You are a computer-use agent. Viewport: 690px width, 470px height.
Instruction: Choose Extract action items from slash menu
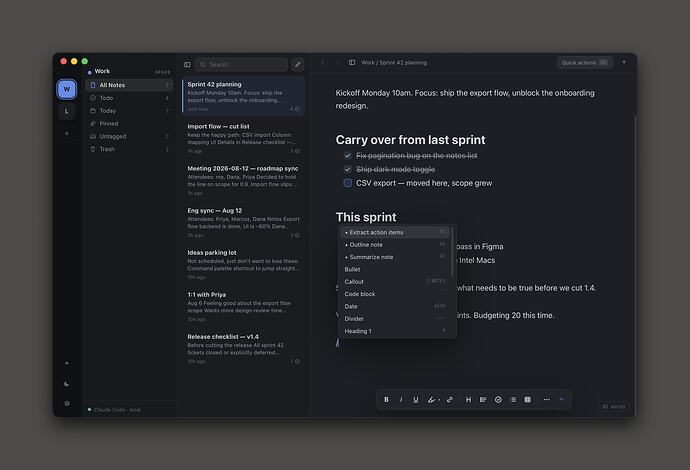click(395, 232)
